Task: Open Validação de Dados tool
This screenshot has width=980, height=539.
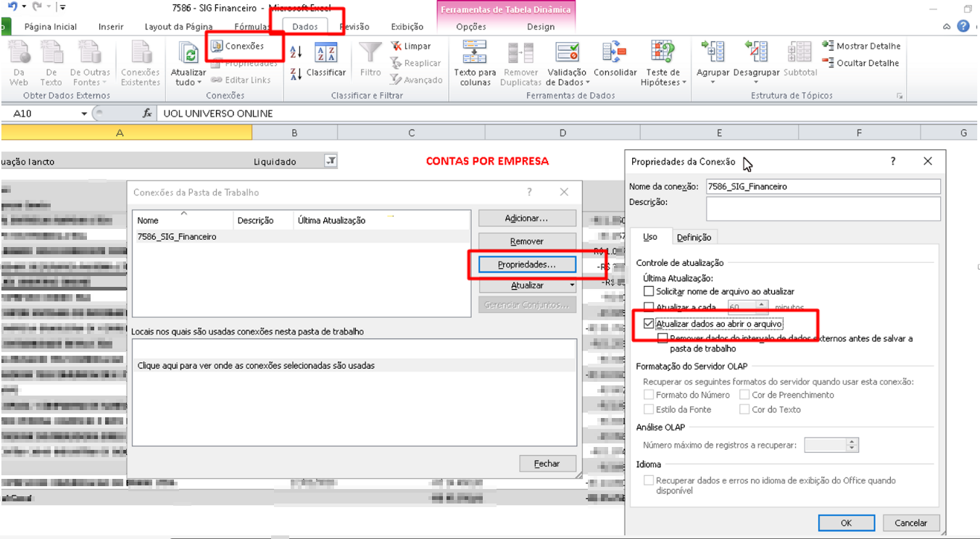Action: (567, 63)
